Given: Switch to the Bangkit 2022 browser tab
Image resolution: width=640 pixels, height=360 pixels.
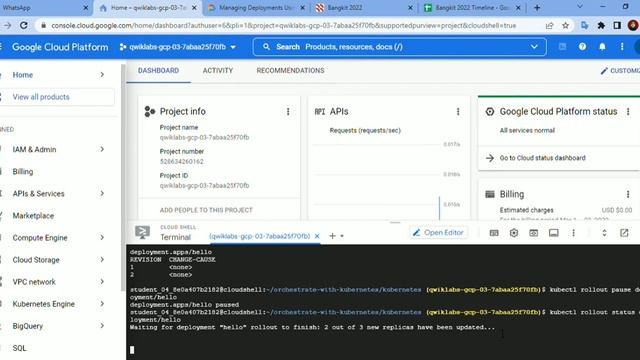Looking at the screenshot, I should pyautogui.click(x=364, y=8).
